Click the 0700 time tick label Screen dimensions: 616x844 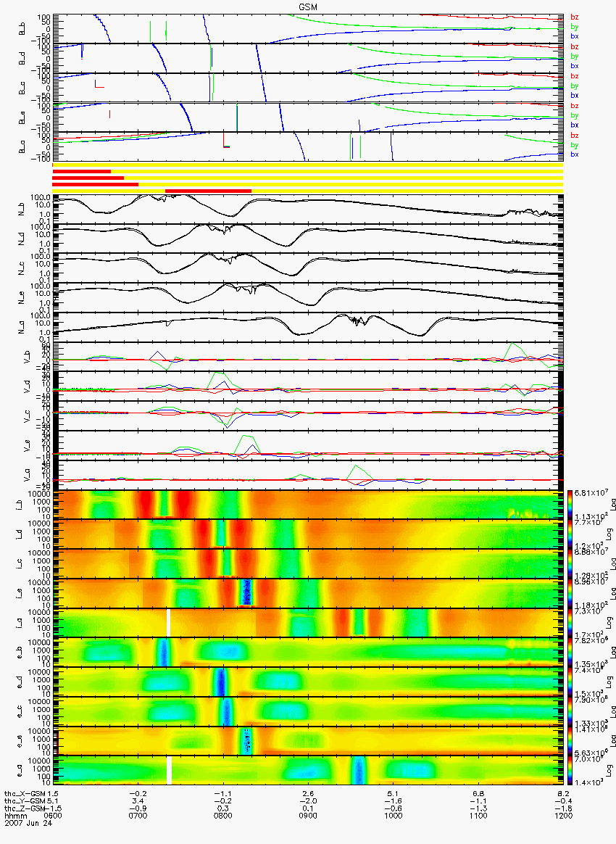(x=138, y=816)
